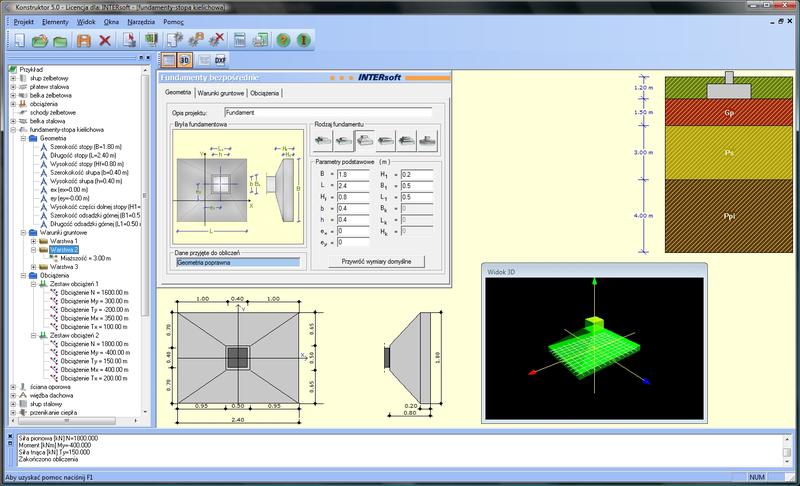Expand the Warstwa 1 tree node
The image size is (800, 486).
click(x=33, y=240)
